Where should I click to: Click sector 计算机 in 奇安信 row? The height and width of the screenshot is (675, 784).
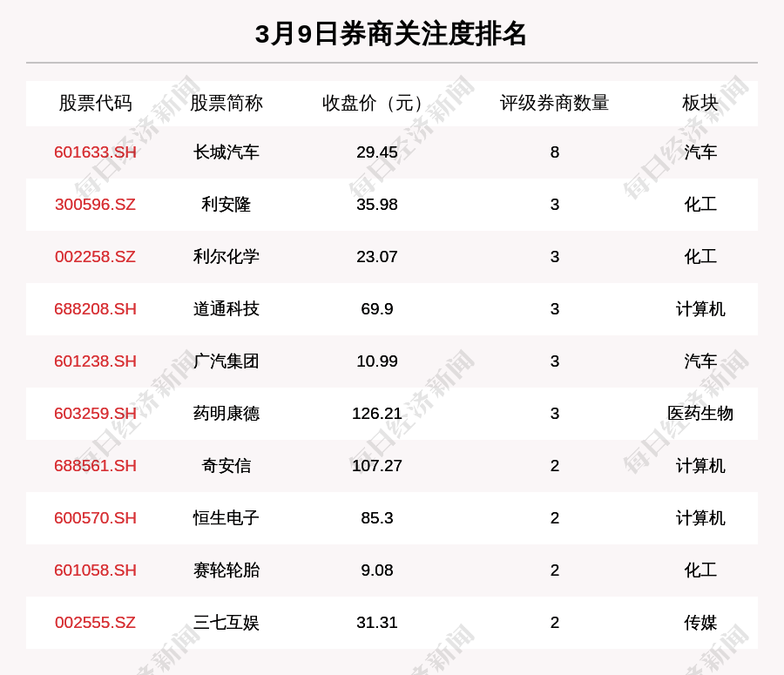click(x=700, y=465)
